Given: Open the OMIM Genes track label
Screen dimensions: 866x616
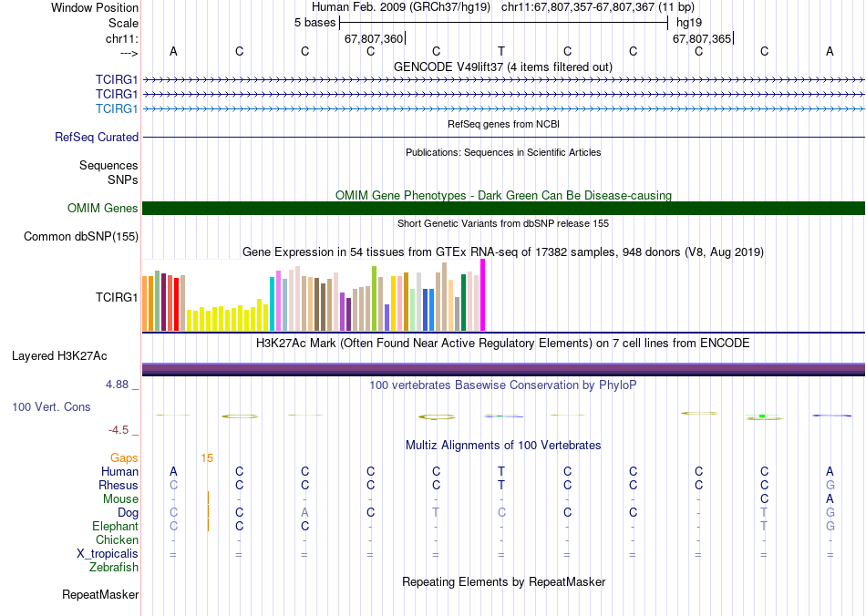Looking at the screenshot, I should [103, 208].
